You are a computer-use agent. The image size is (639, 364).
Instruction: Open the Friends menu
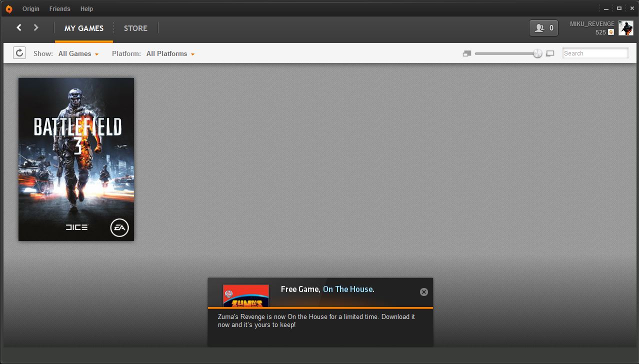[60, 9]
